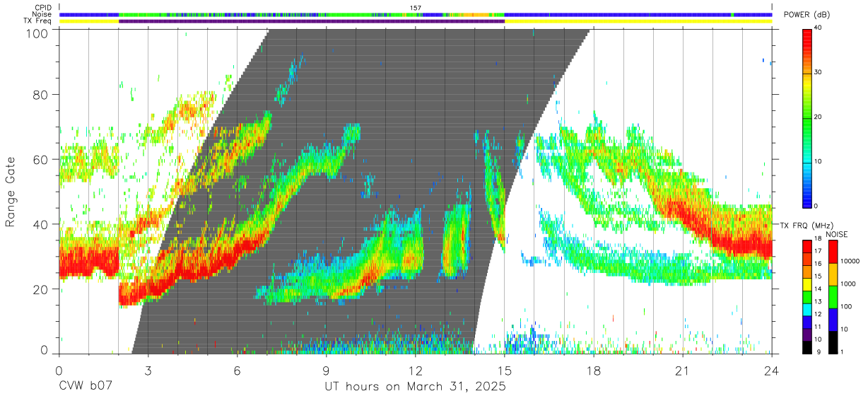Click Range Gate axis tick "0"
Image resolution: width=868 pixels, height=401 pixels.
45,349
